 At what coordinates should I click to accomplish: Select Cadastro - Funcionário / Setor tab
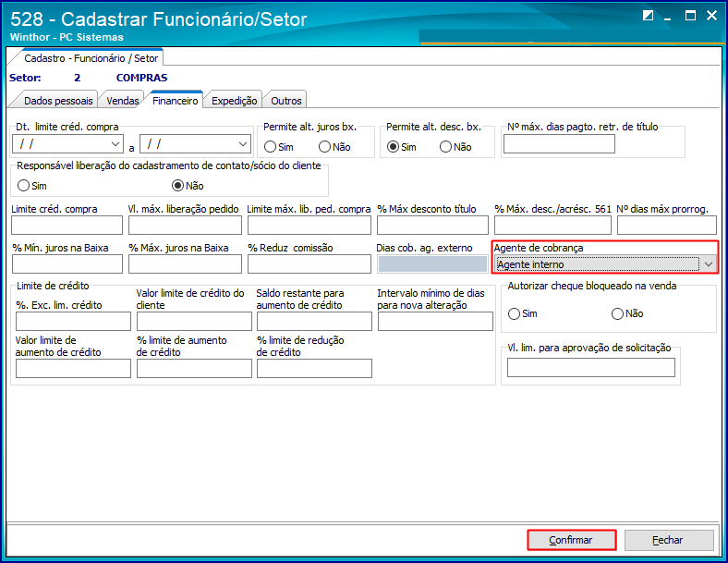click(x=91, y=58)
